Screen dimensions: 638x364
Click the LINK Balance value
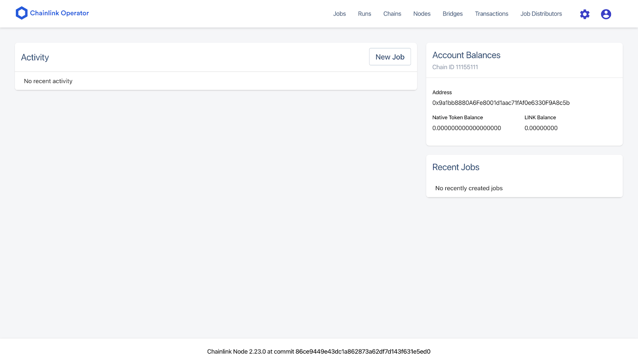click(x=541, y=128)
